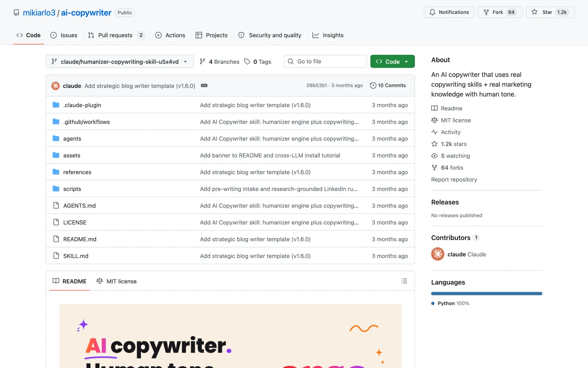The width and height of the screenshot is (588, 368).
Task: Open the .claude-plugin folder icon
Action: coord(56,105)
